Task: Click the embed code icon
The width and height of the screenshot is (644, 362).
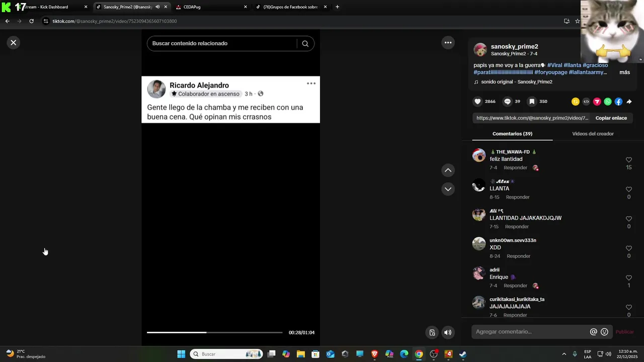Action: (586, 102)
